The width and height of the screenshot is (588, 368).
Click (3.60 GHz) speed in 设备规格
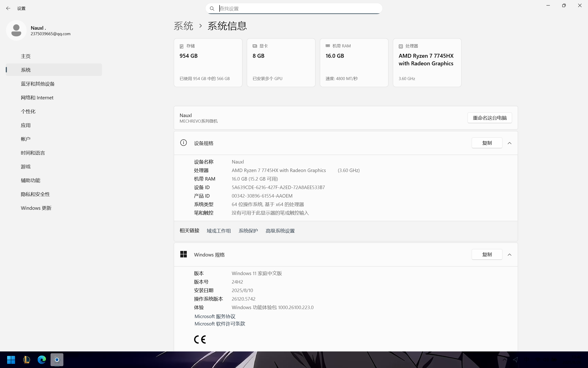click(x=349, y=170)
